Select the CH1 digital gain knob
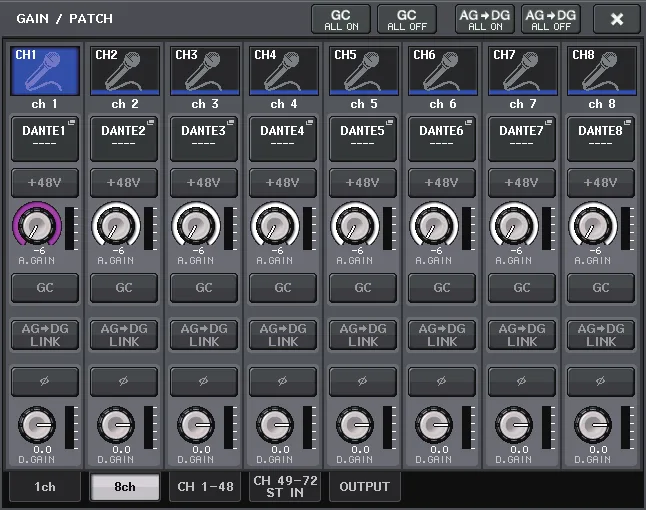This screenshot has height=510, width=646. click(37, 424)
